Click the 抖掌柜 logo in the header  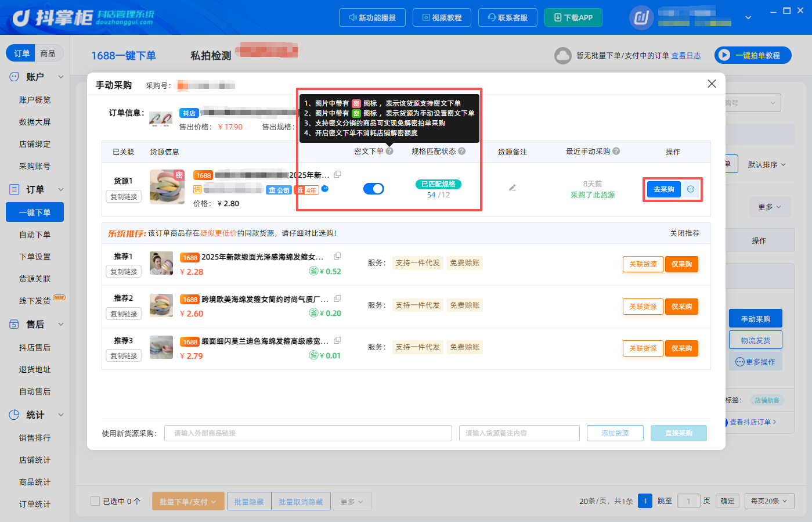pyautogui.click(x=83, y=17)
